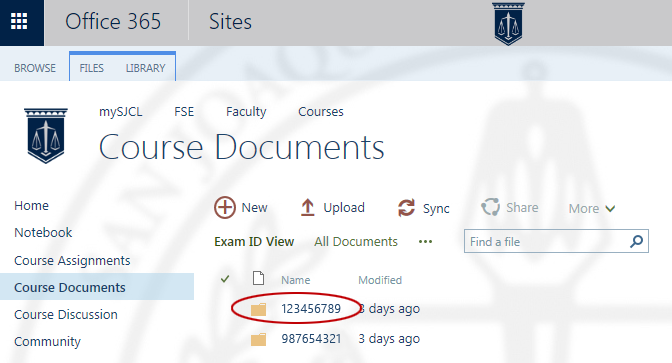Open the BROWSE ribbon tab
672x363 pixels.
click(35, 68)
